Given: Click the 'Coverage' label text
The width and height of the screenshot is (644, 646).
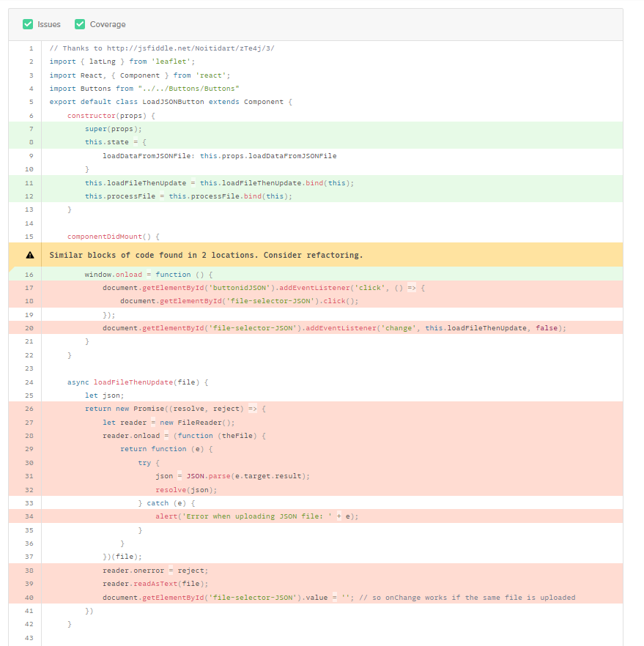Looking at the screenshot, I should point(108,24).
